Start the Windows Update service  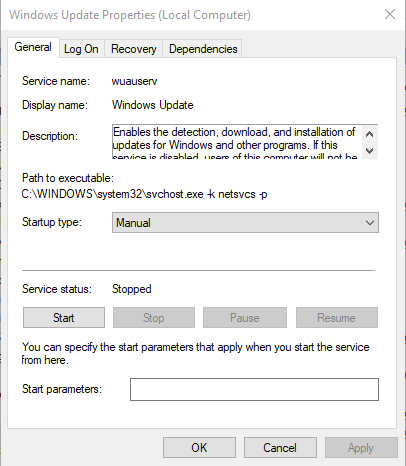tap(64, 318)
